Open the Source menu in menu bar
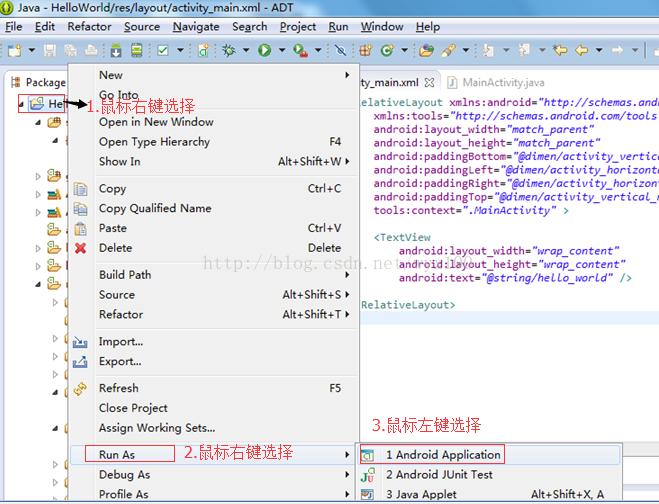 [x=142, y=27]
